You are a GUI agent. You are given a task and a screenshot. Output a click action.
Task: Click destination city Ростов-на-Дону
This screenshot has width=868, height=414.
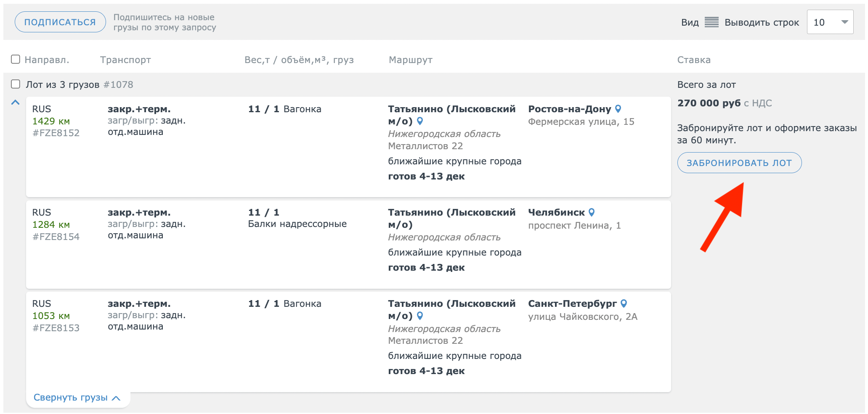coord(570,109)
